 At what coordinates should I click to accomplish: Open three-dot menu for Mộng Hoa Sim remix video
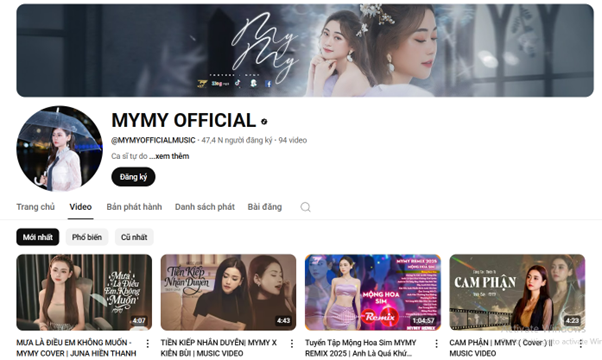point(436,343)
